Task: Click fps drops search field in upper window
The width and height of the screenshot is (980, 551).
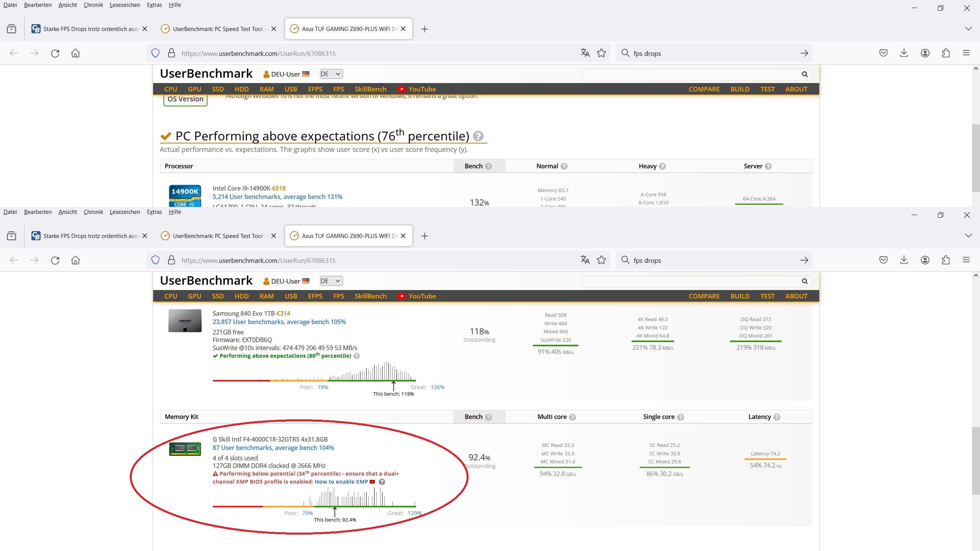Action: tap(714, 53)
